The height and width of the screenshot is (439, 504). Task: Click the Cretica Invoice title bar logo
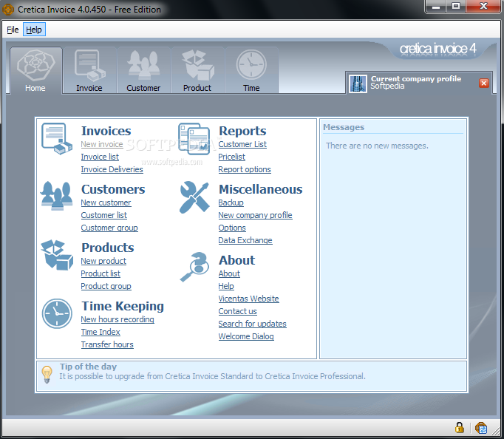click(8, 10)
